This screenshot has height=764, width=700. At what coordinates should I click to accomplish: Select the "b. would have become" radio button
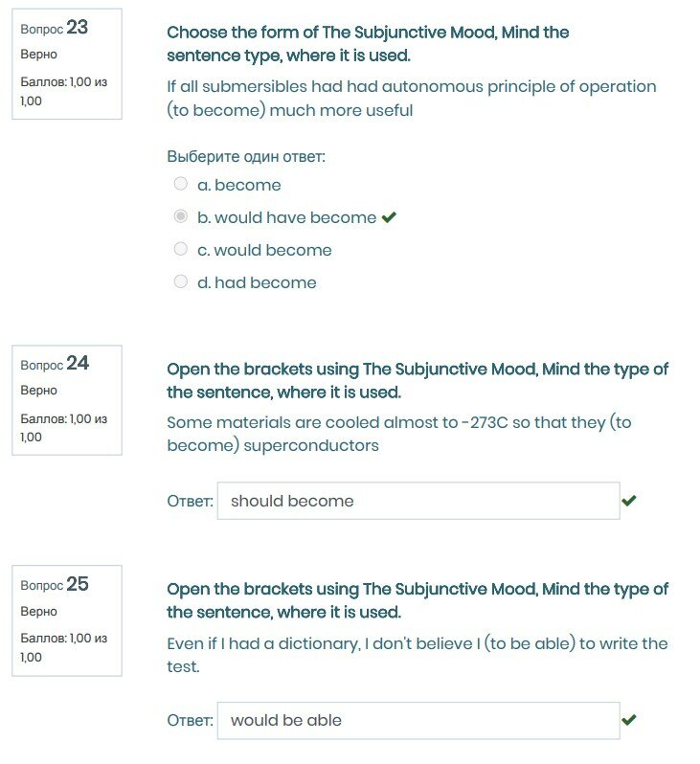181,216
